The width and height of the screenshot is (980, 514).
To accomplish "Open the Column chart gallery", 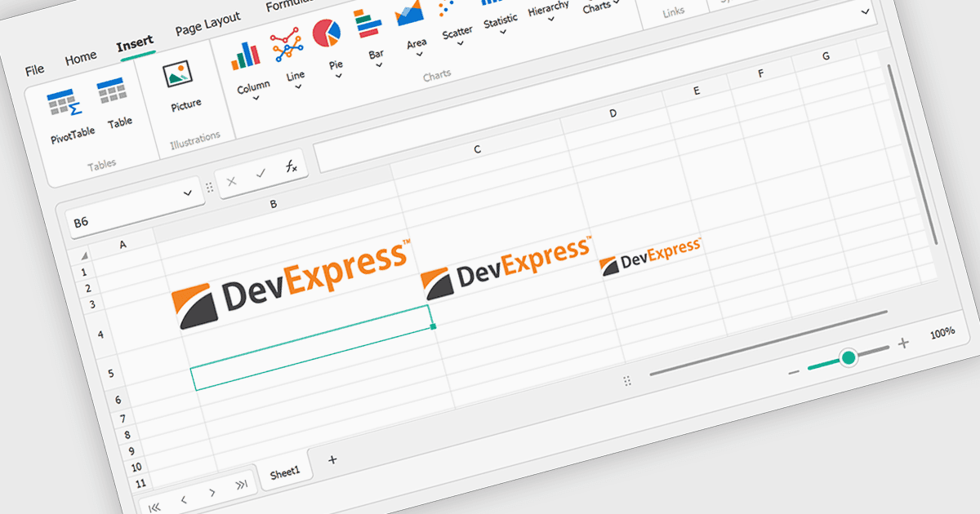I will click(249, 69).
